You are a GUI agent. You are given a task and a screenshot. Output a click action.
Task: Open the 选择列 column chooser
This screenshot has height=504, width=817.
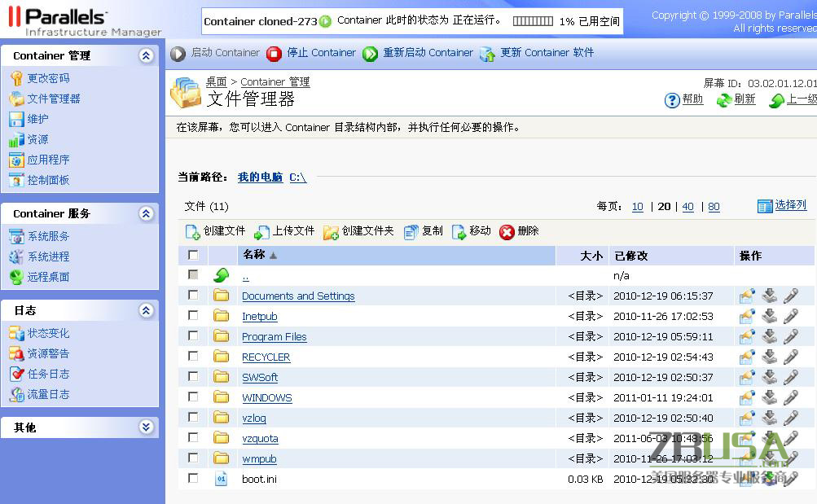coord(782,206)
